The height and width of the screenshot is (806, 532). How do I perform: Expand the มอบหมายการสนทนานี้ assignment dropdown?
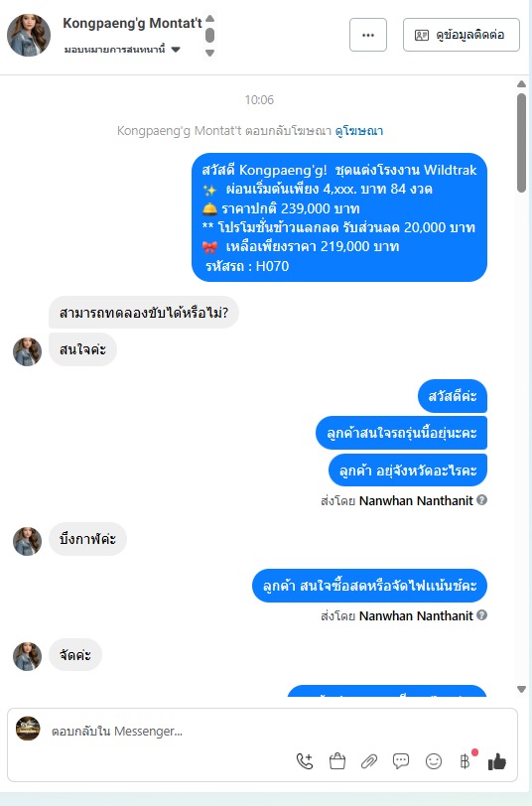pyautogui.click(x=122, y=50)
